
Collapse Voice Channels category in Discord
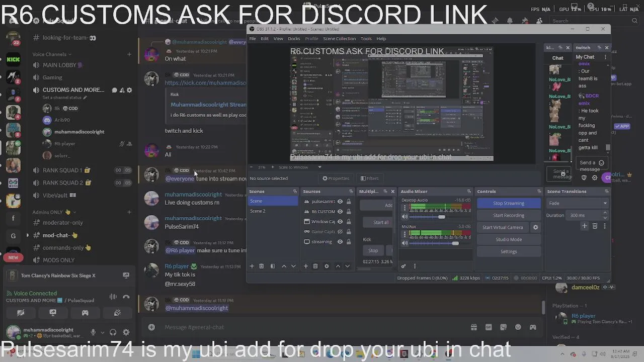click(x=52, y=54)
